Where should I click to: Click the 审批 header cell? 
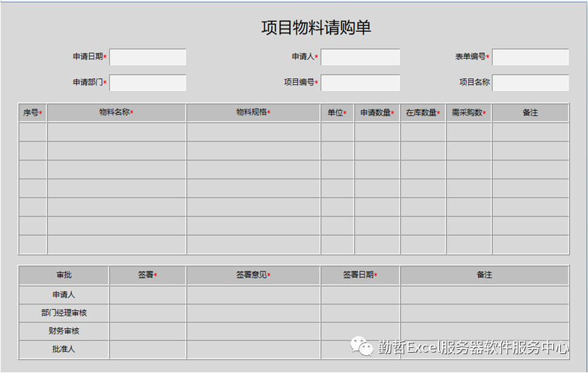click(x=64, y=275)
